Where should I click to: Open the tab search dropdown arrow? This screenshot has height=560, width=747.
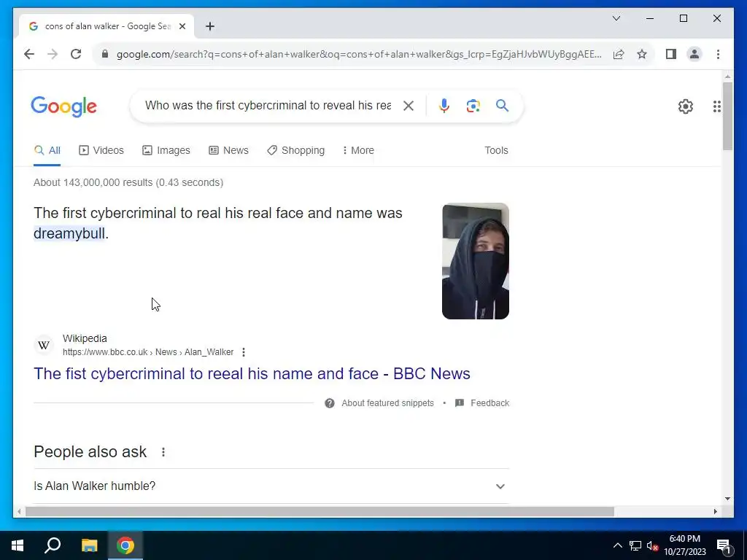pos(616,18)
